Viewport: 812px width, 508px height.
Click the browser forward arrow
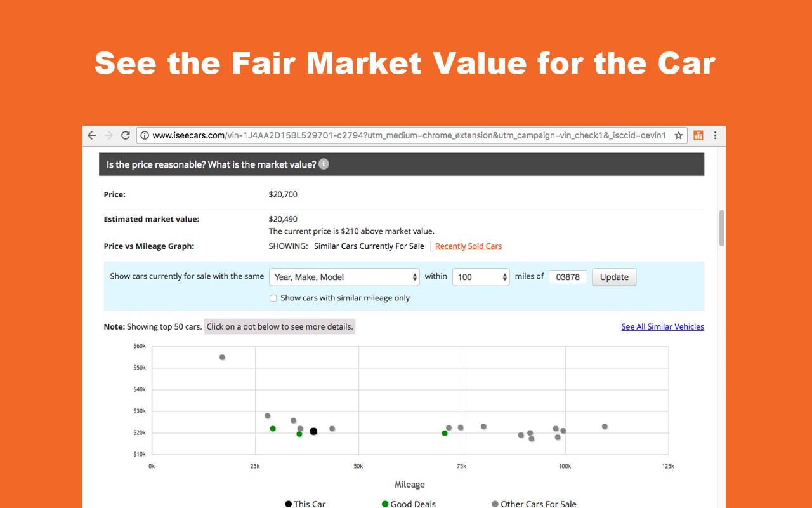[108, 135]
